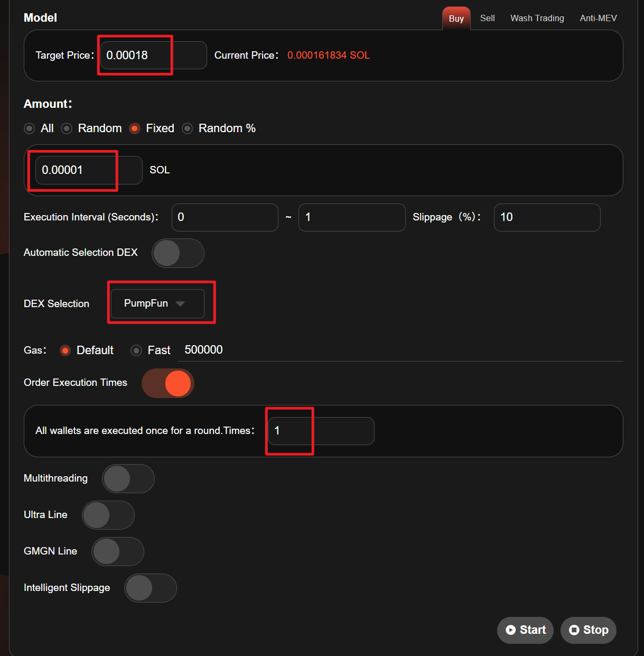Turn off Order Execution Times switch

pos(168,383)
